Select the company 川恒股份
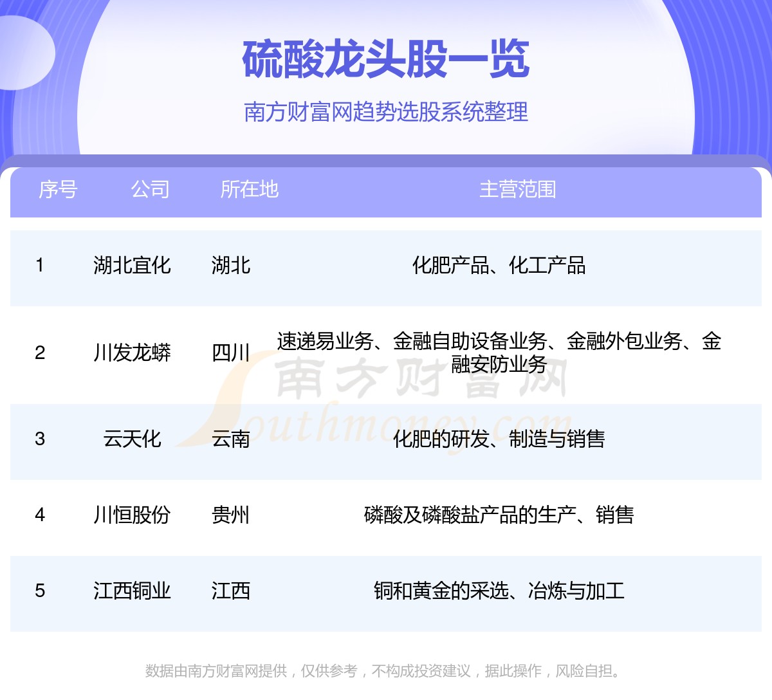772x700 pixels. 132,515
